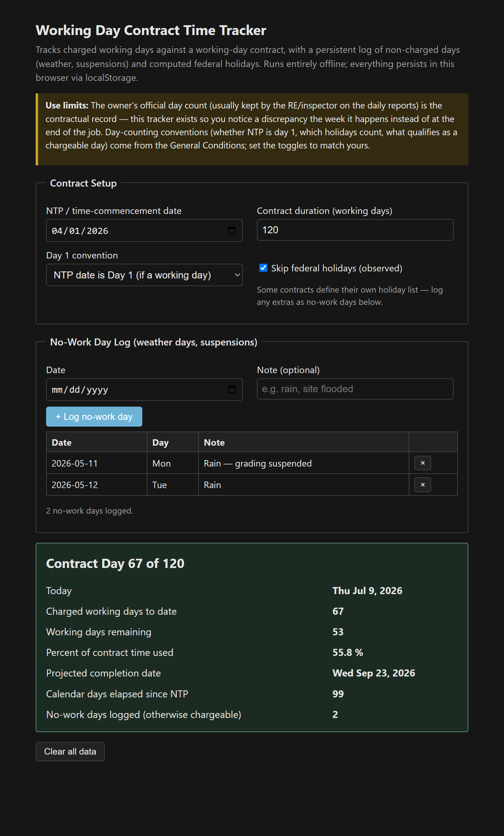Viewport: 504px width, 836px height.
Task: Click the 'Mon' day cell
Action: [173, 463]
